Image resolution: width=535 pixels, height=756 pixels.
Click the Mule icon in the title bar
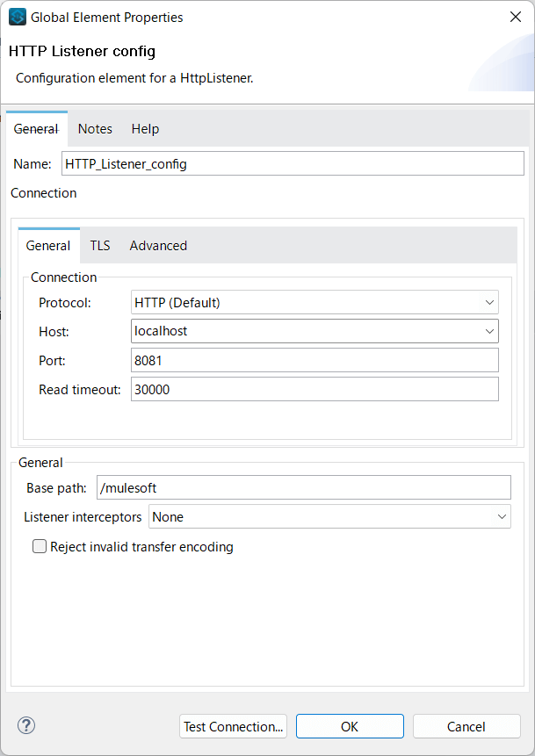pyautogui.click(x=18, y=17)
